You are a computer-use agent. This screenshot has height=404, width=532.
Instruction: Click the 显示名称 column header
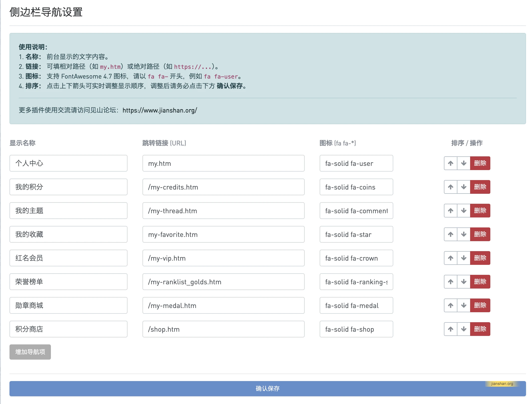(x=22, y=143)
